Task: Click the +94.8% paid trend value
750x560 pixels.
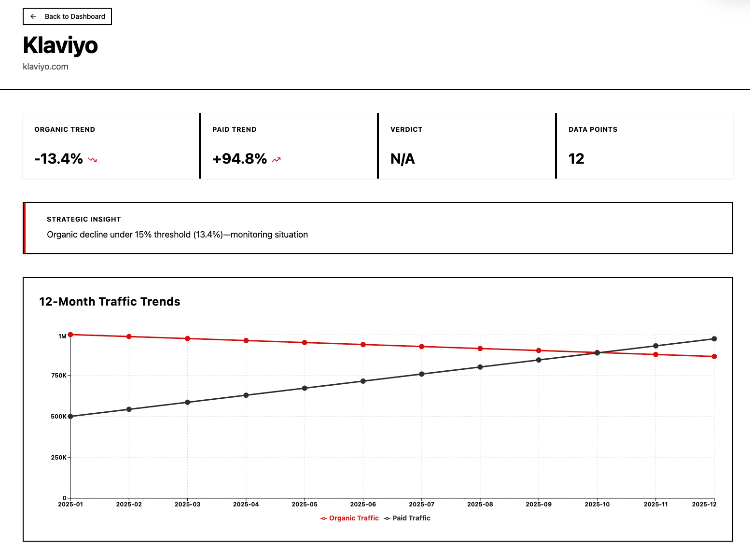Action: (240, 159)
